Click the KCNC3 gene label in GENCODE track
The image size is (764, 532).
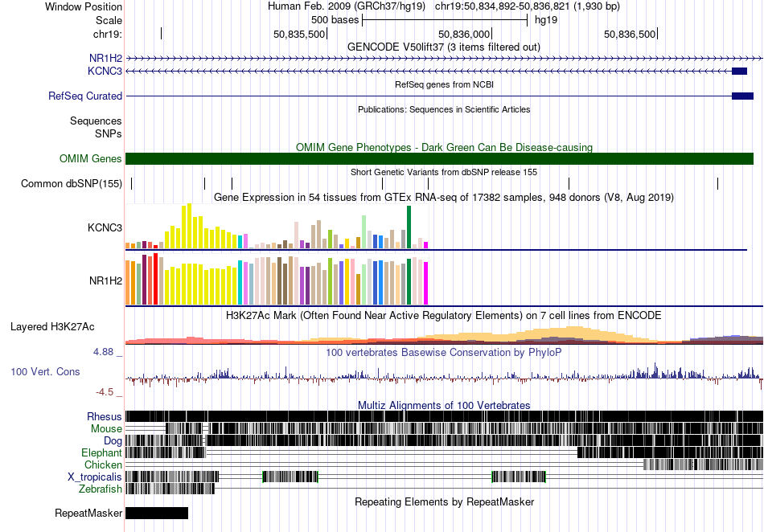(105, 71)
